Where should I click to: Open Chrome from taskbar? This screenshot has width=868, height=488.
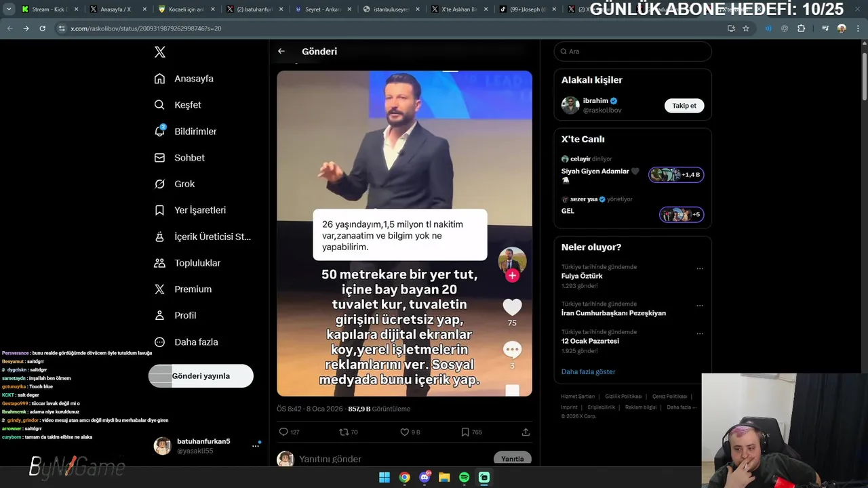(x=405, y=477)
